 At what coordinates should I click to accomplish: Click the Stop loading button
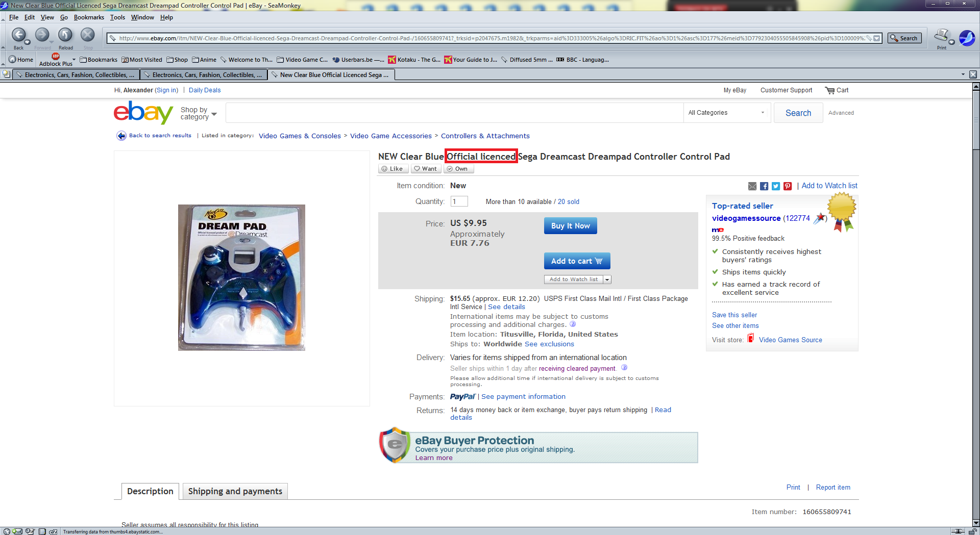pyautogui.click(x=88, y=35)
